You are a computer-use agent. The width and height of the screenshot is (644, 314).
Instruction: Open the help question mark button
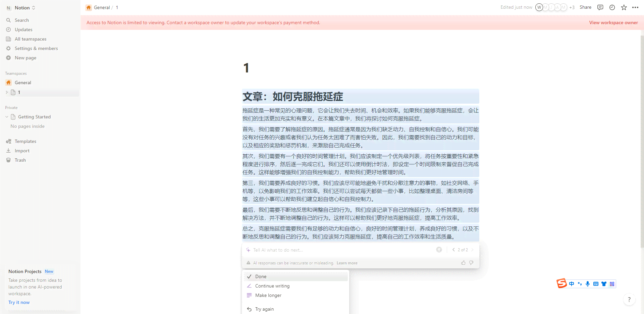pyautogui.click(x=629, y=300)
